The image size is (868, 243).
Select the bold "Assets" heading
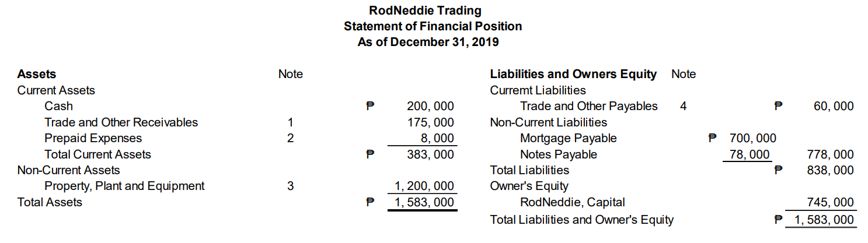[x=37, y=74]
